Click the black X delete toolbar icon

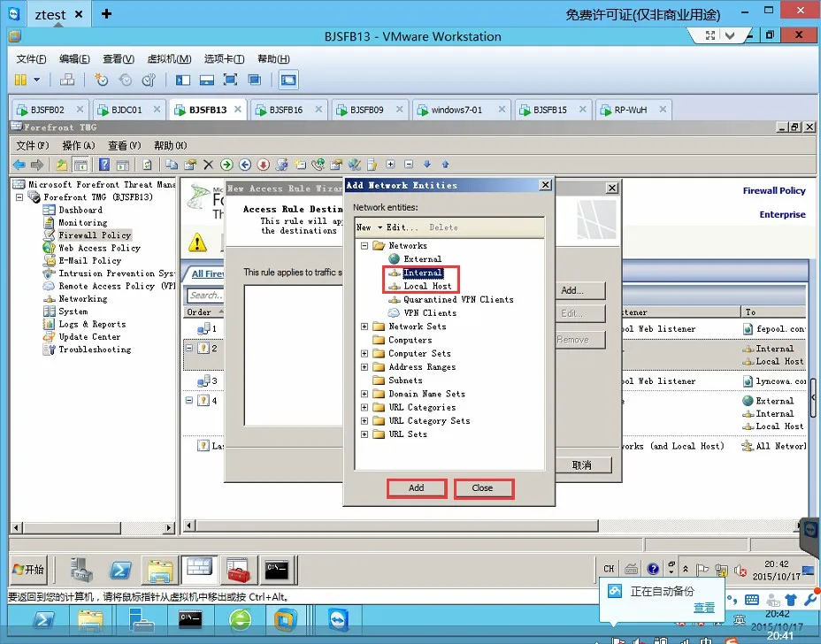[x=208, y=165]
